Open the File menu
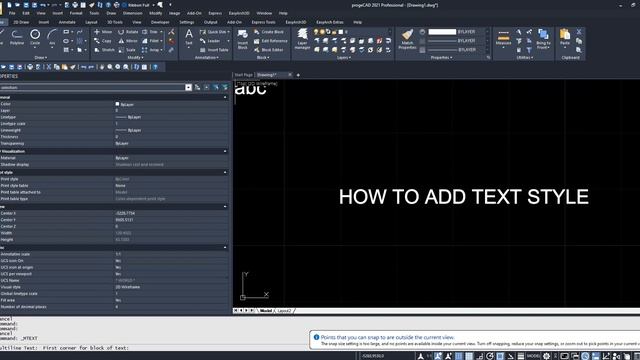This screenshot has width=640, height=360. (12, 13)
